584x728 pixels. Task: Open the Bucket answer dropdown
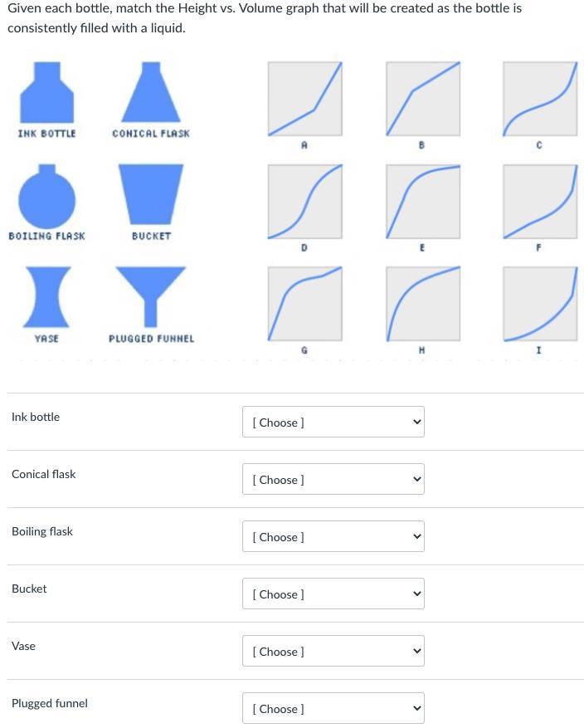coord(333,594)
